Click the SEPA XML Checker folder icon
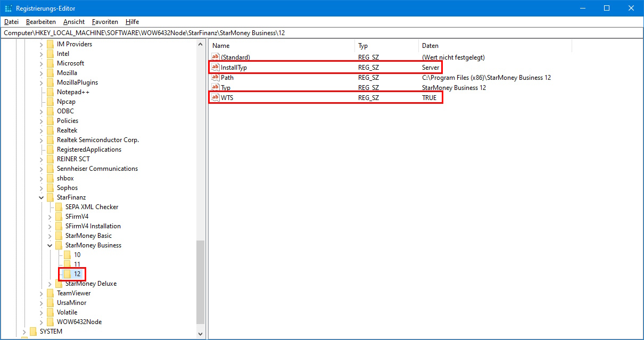 pos(59,207)
